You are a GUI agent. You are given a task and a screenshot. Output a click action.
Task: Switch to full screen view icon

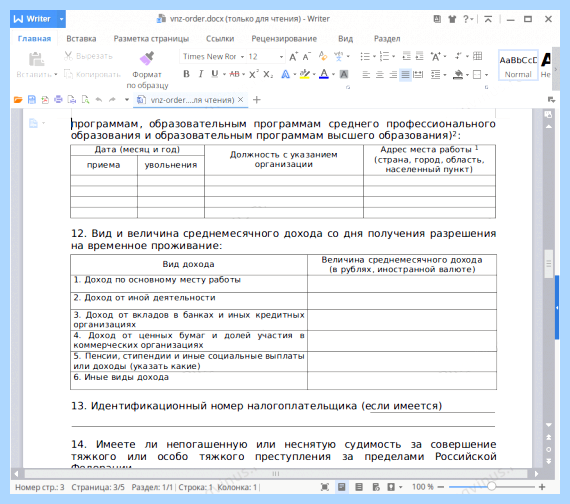[325, 487]
